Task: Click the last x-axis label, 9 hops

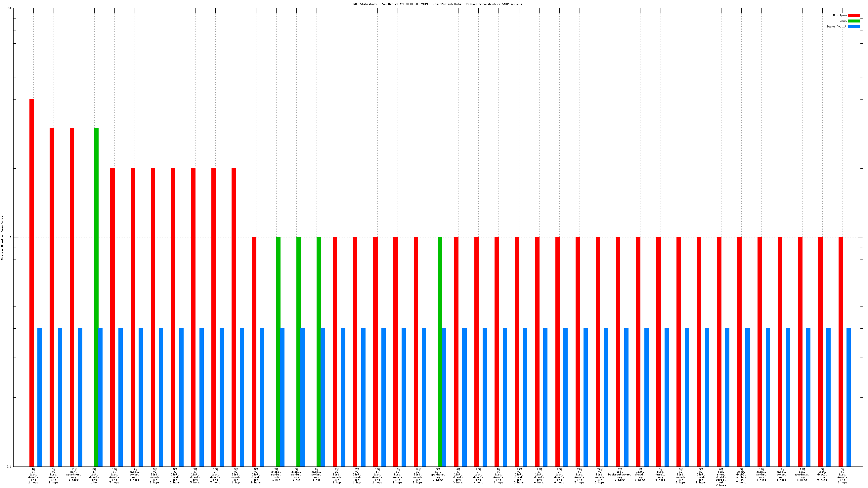Action: tap(842, 475)
